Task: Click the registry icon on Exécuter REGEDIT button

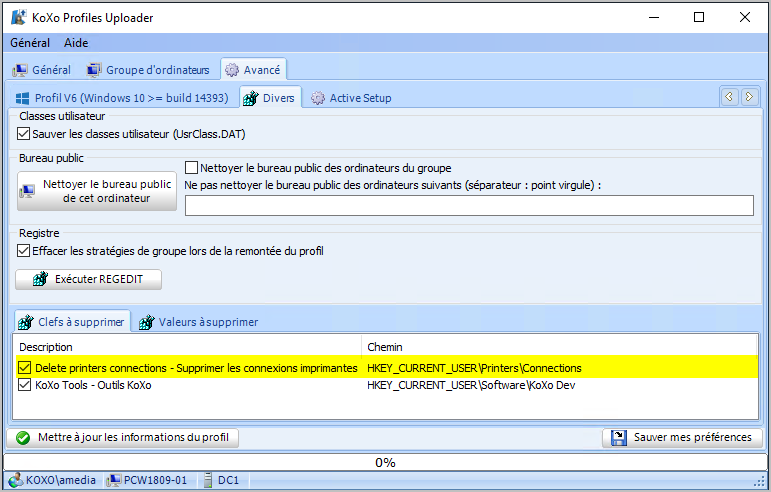Action: [40, 279]
